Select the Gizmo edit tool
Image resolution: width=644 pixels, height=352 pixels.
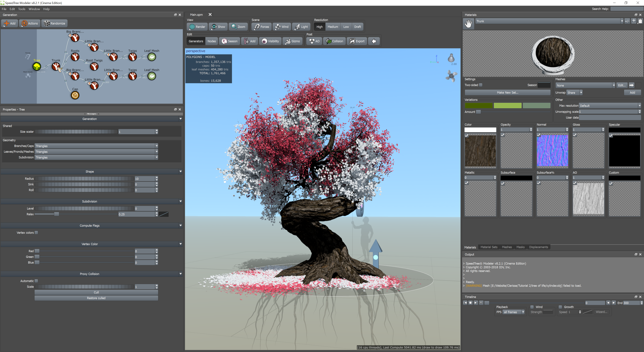point(293,41)
